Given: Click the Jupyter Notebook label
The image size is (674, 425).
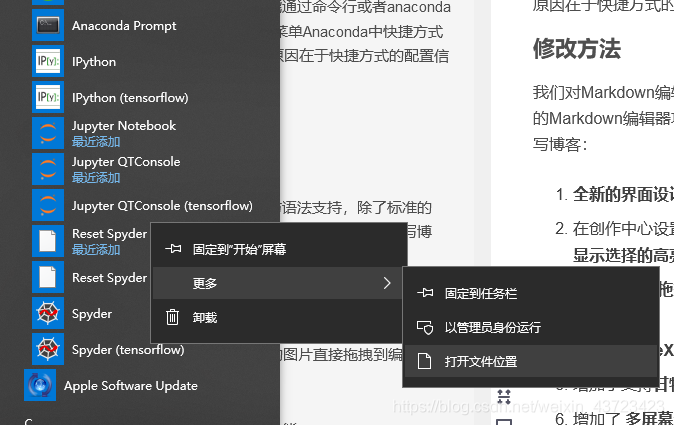Looking at the screenshot, I should 124,125.
